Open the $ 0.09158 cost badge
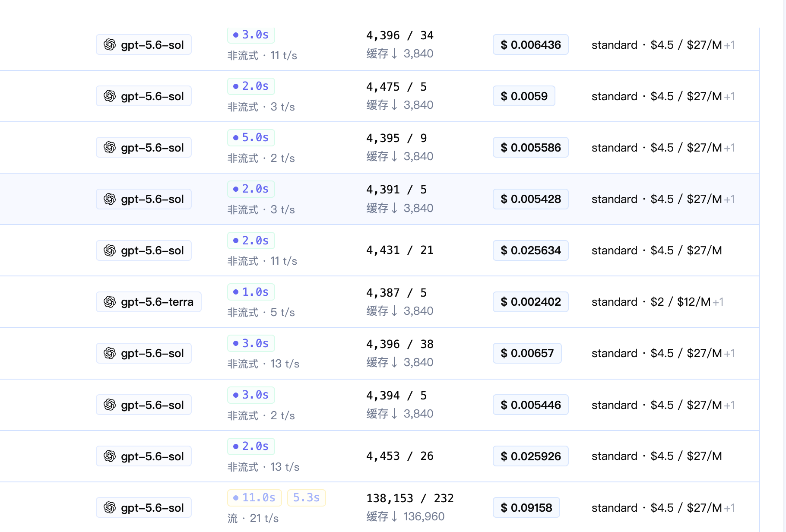786x532 pixels. click(526, 507)
